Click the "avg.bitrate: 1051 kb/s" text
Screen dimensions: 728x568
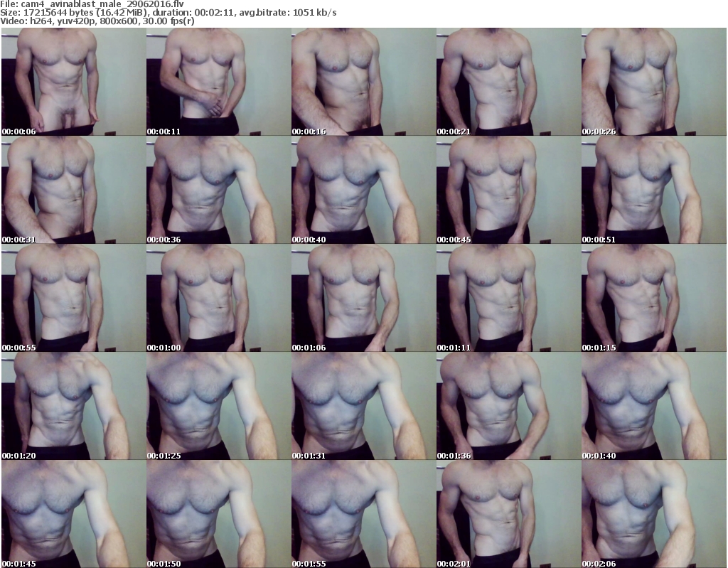pos(288,13)
